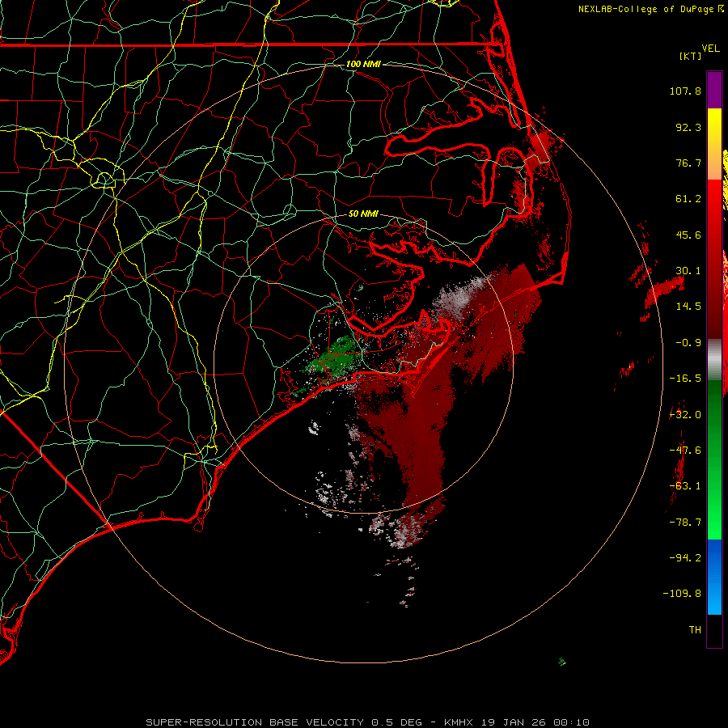Click the 92.3 legend value
Image resolution: width=728 pixels, height=728 pixels.
[x=688, y=127]
